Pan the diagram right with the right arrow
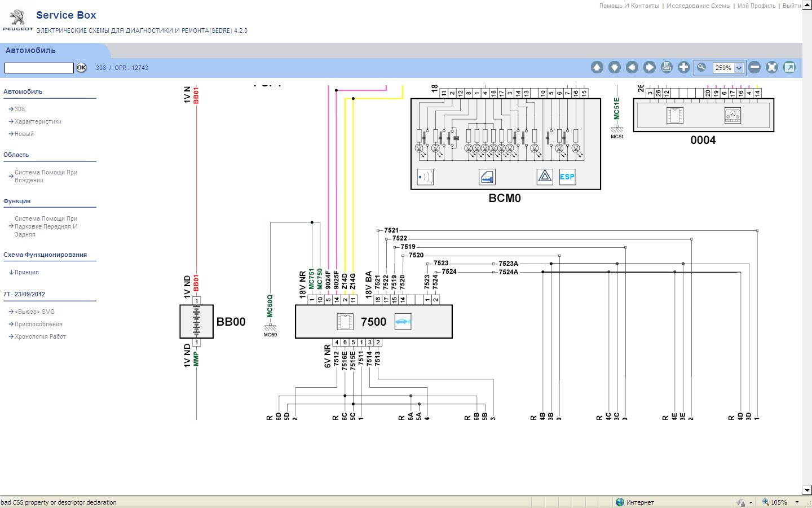The image size is (812, 508). 649,67
